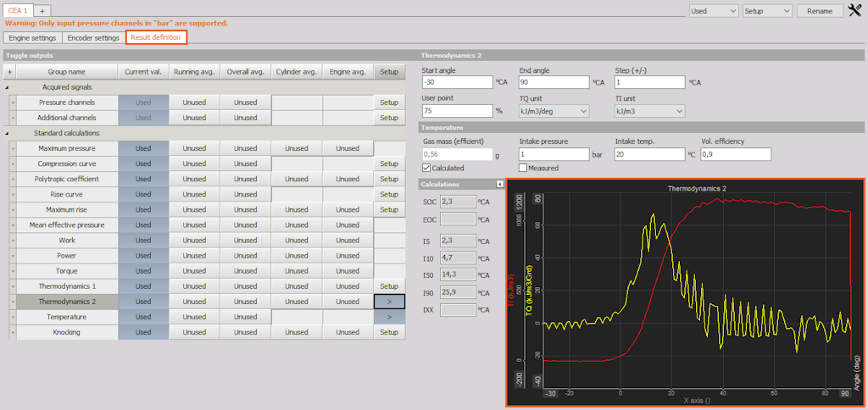
Task: Expand Thermodynamics 2 setup arrow
Action: click(389, 302)
